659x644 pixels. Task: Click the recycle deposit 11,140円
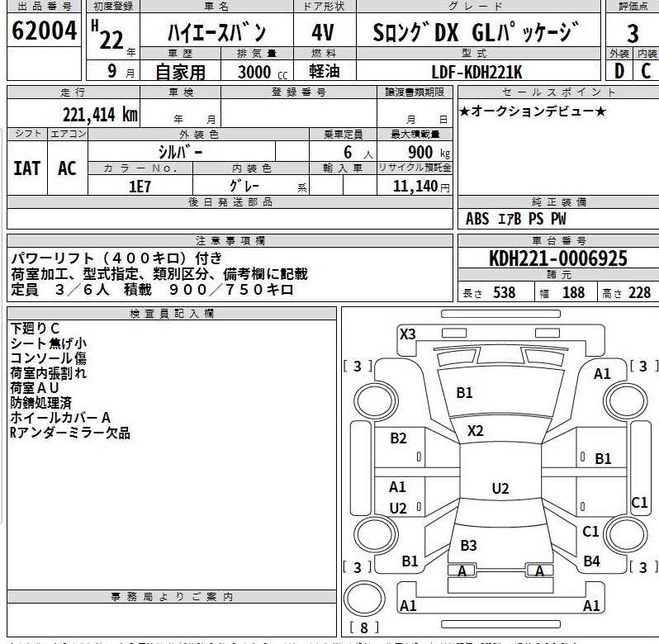(421, 186)
